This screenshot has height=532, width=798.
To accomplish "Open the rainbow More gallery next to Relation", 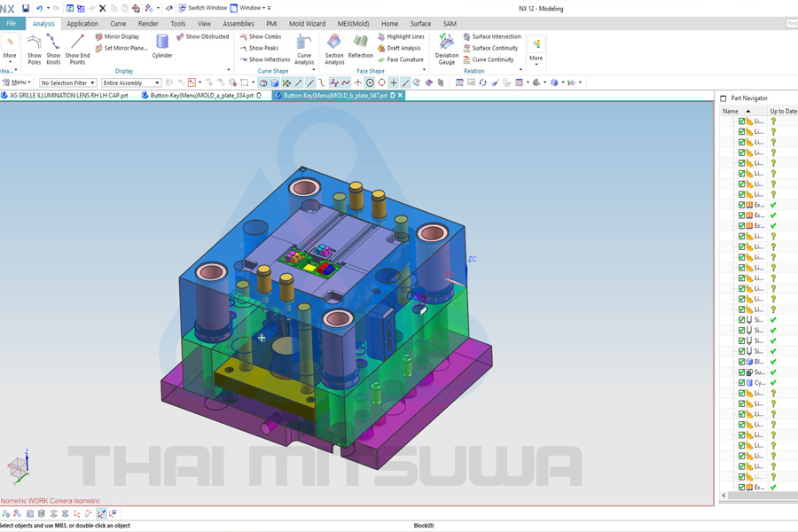I will pos(536,50).
